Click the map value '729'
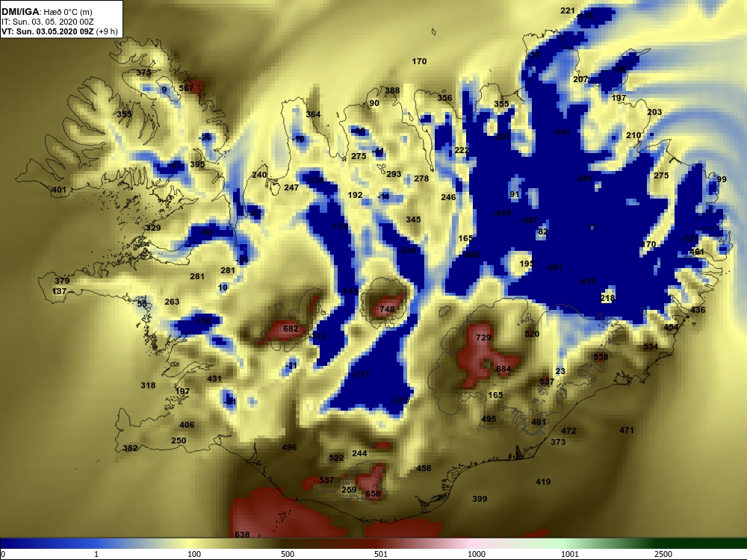747x560 pixels. [x=483, y=337]
